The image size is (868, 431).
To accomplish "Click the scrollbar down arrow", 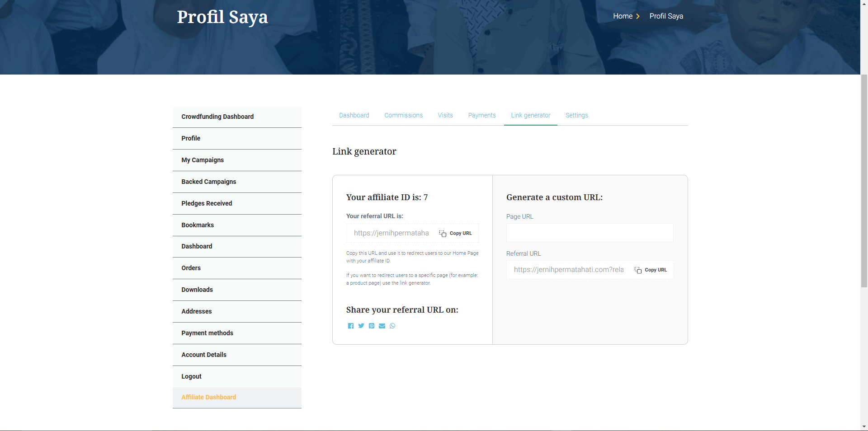I will 864,426.
